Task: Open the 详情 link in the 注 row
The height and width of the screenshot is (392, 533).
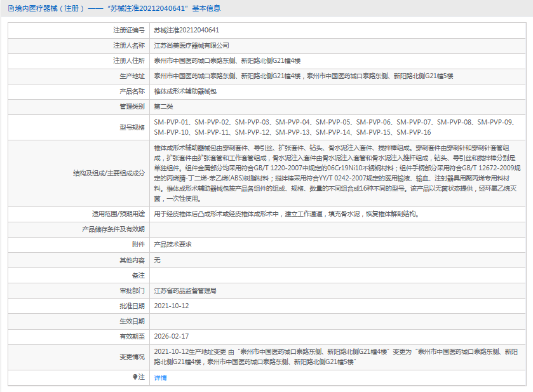Action: [161, 378]
